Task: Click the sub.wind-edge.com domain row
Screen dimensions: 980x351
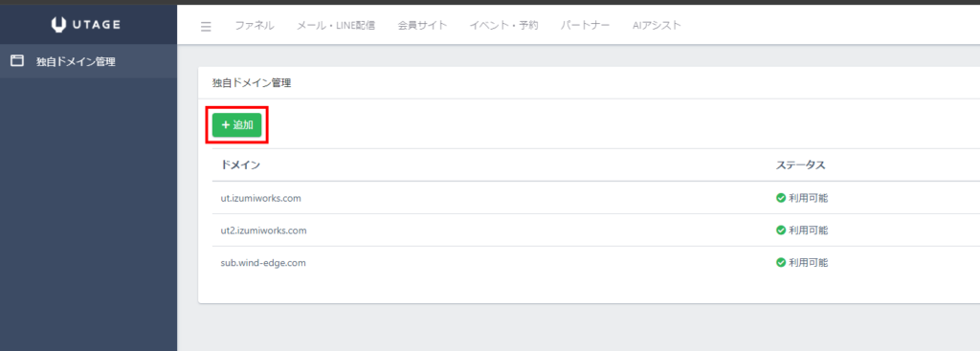Action: click(x=589, y=263)
